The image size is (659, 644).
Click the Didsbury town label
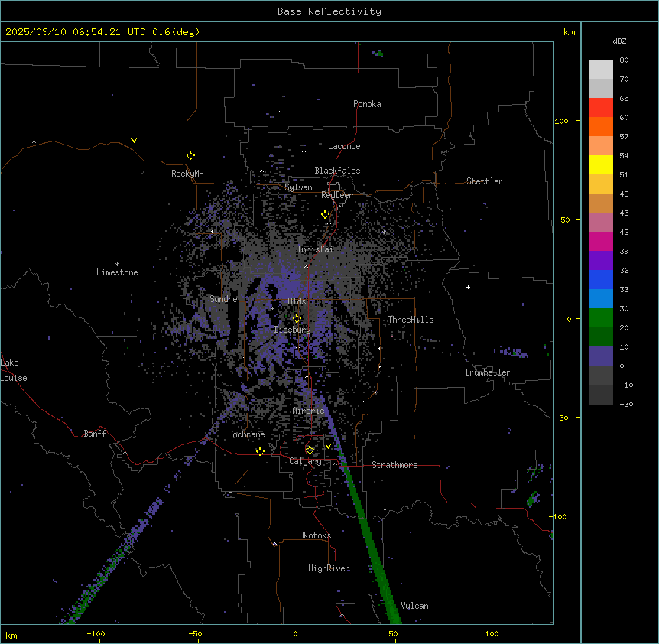tap(293, 330)
